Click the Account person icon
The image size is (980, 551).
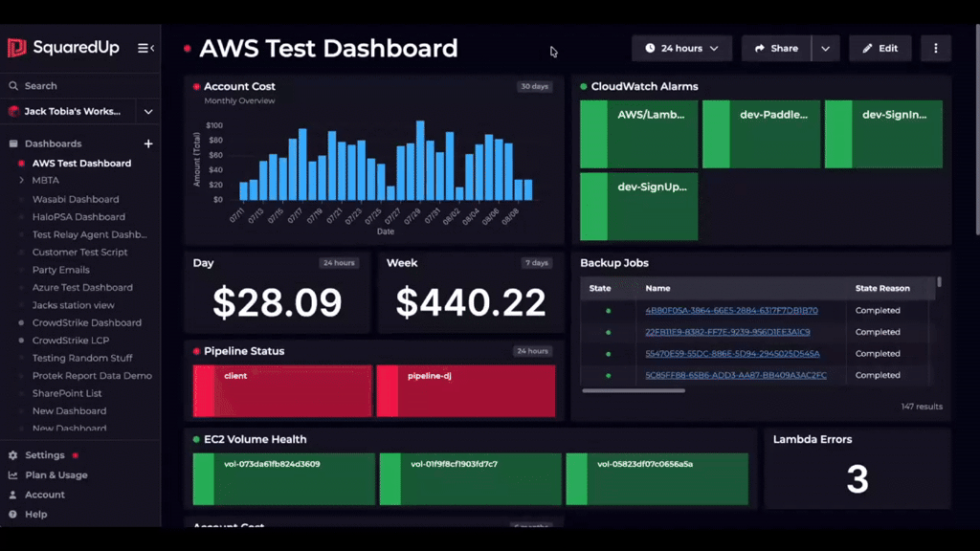[12, 495]
